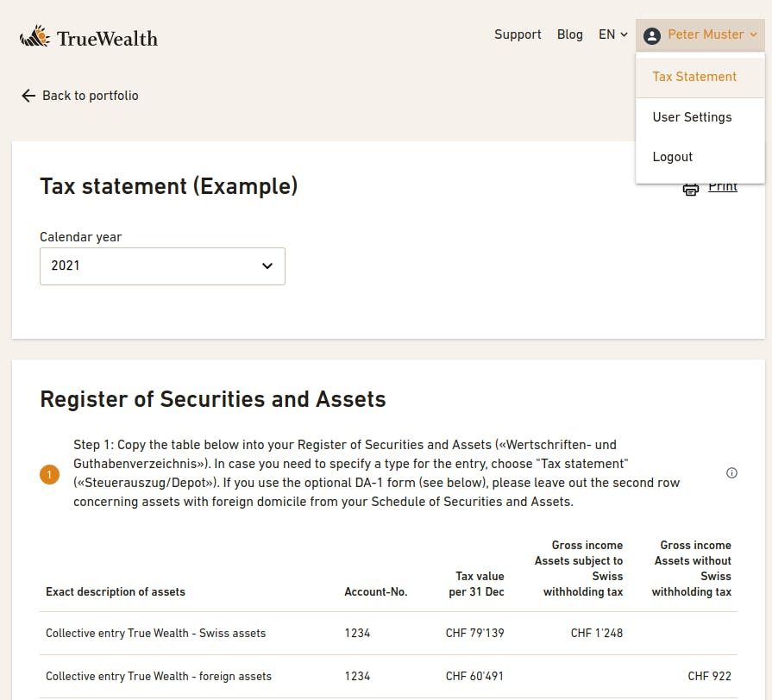
Task: Open the Calendar year 2021 dropdown
Action: 162,266
